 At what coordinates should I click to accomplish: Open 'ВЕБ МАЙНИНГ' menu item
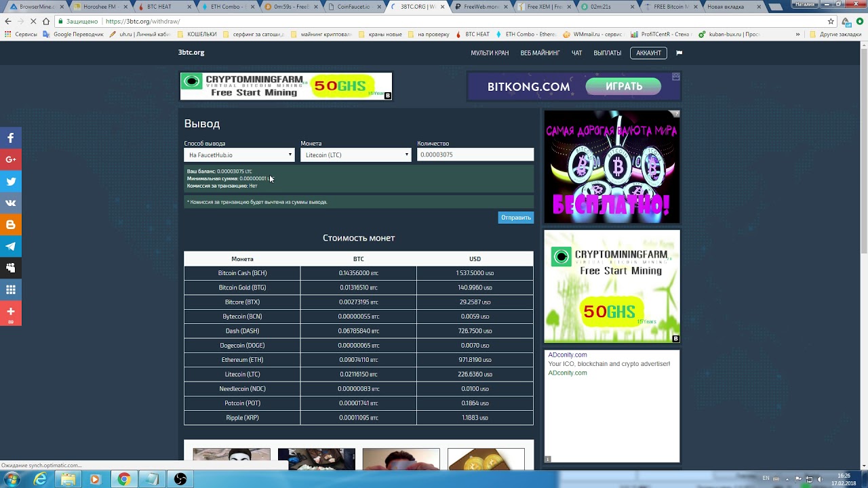[x=540, y=53]
